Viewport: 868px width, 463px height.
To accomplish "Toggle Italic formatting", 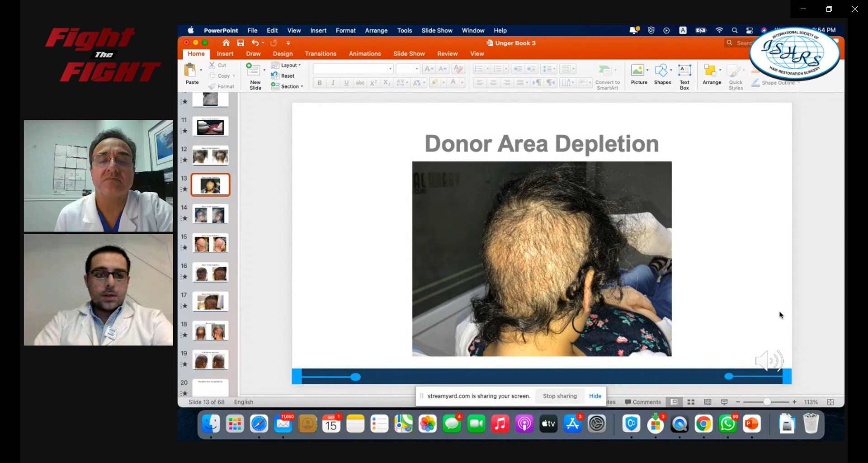I will tap(333, 83).
